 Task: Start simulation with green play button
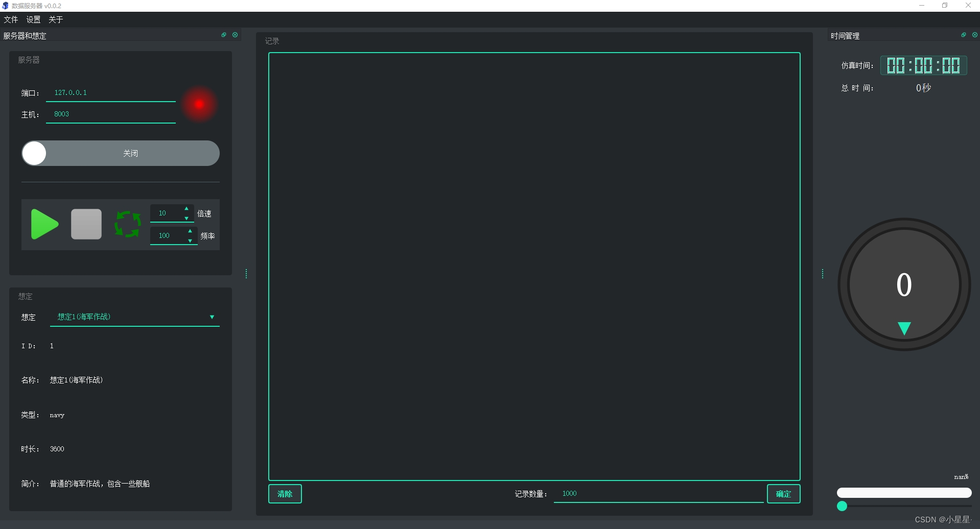click(44, 224)
